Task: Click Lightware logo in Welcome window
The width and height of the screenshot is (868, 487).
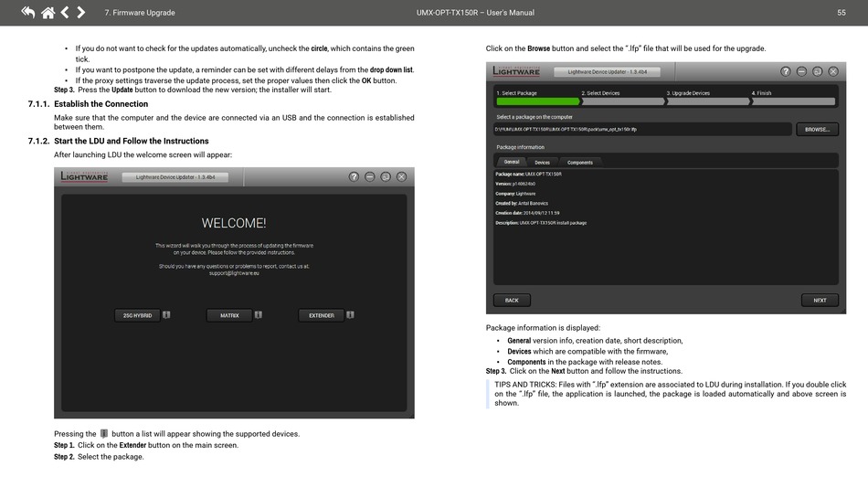Action: point(84,176)
